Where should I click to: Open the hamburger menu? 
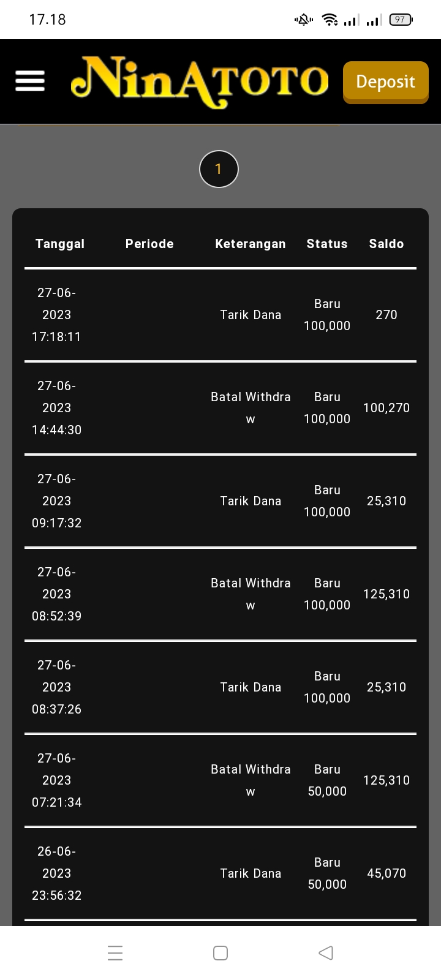[29, 81]
